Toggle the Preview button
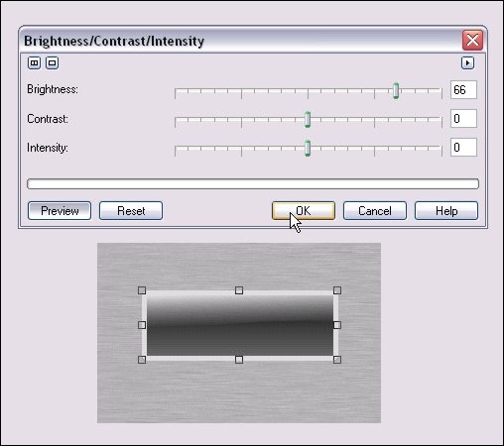Viewport: 504px width, 446px height. (60, 211)
